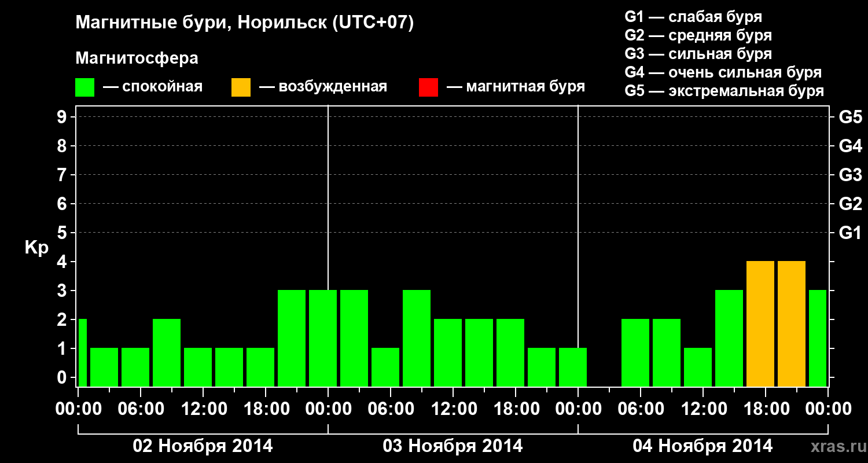Click the legend line 'G4 — очень сильная буря'
868x463 pixels.
pyautogui.click(x=723, y=72)
